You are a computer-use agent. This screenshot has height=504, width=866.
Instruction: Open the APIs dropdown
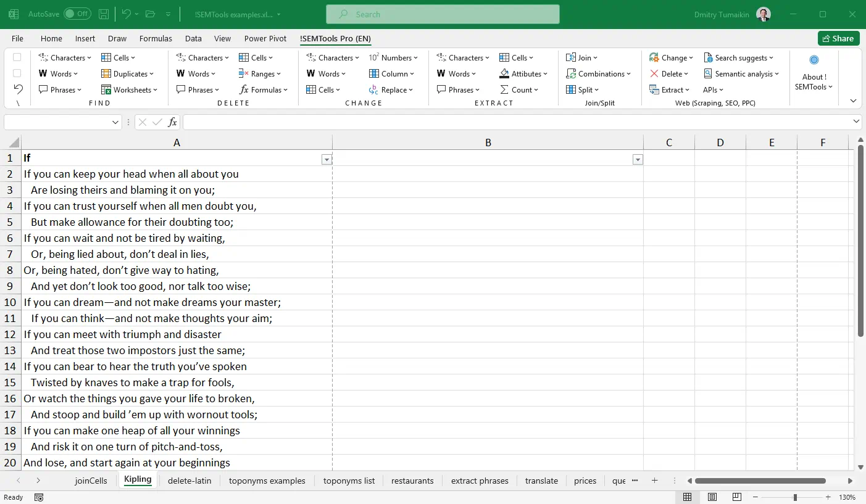714,89
